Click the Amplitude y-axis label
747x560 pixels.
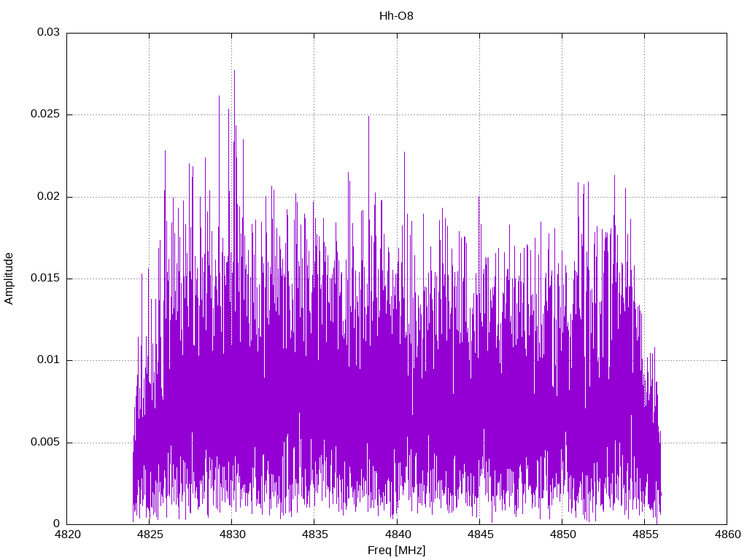tap(9, 279)
